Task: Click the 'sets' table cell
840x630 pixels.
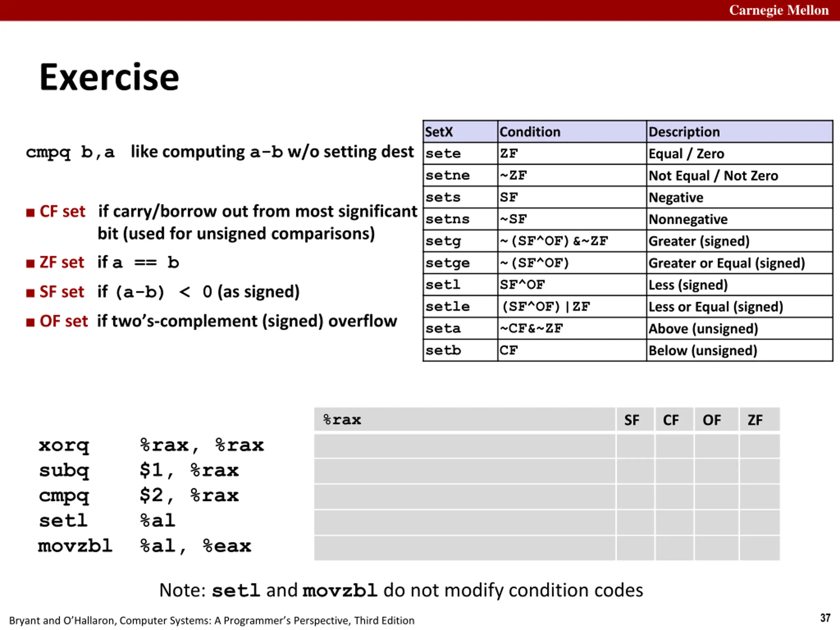Action: click(x=460, y=198)
